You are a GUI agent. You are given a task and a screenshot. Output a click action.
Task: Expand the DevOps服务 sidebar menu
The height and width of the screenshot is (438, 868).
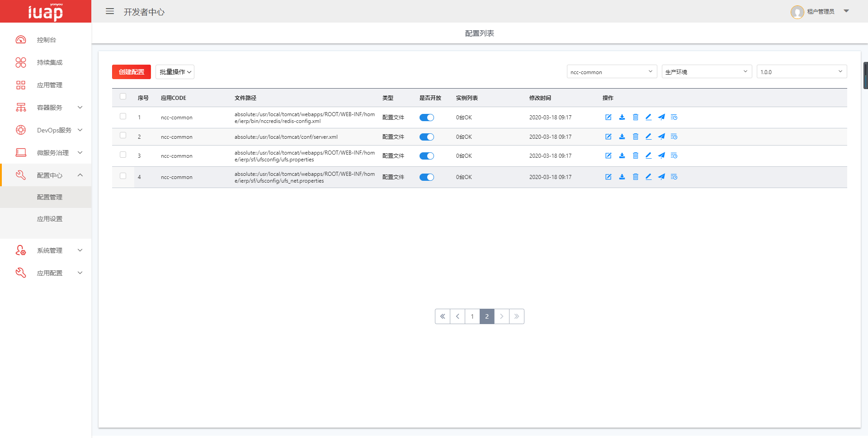[46, 130]
